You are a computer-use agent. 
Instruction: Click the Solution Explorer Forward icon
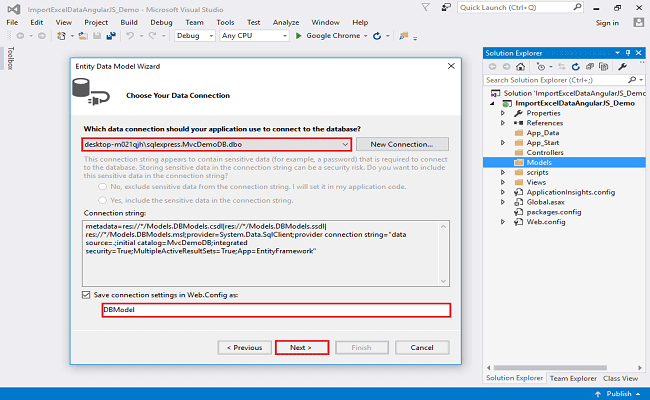[506, 66]
